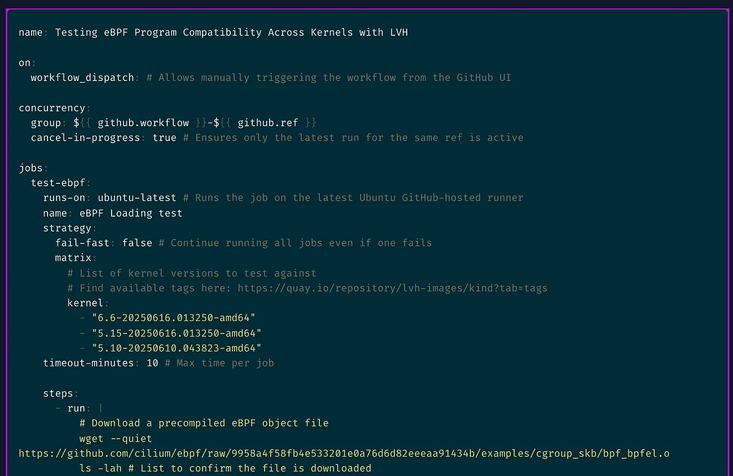The width and height of the screenshot is (733, 476).
Task: Click the 'fail-fast' key
Action: [x=82, y=243]
